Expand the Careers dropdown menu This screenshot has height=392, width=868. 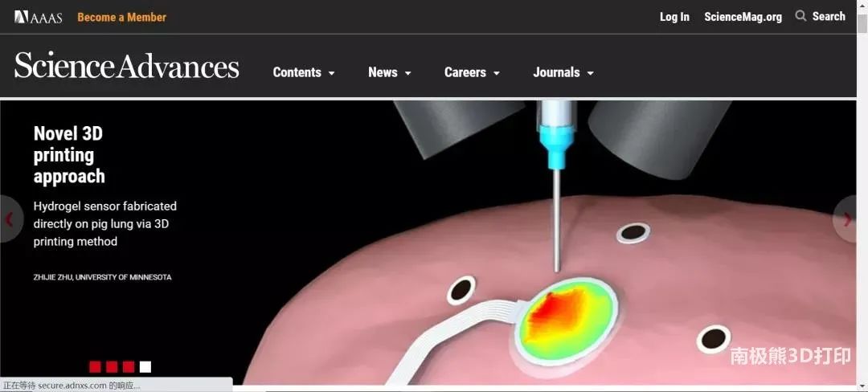pyautogui.click(x=472, y=72)
